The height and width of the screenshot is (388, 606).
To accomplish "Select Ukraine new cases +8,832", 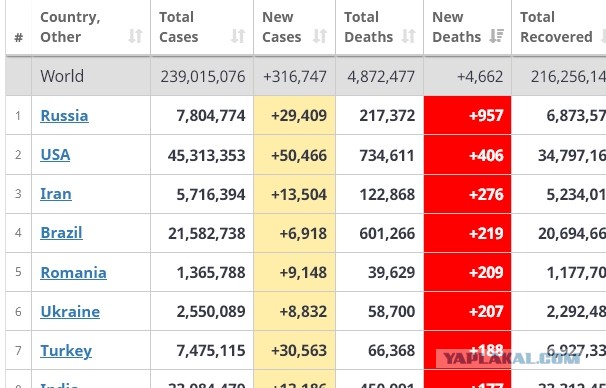I will pyautogui.click(x=303, y=311).
